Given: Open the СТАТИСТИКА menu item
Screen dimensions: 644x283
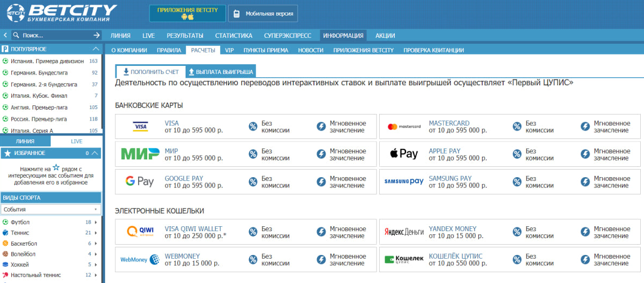Looking at the screenshot, I should click(234, 36).
